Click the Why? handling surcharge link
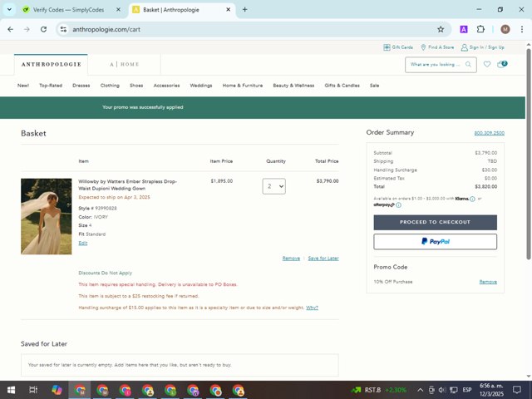532x399 pixels. (x=312, y=308)
